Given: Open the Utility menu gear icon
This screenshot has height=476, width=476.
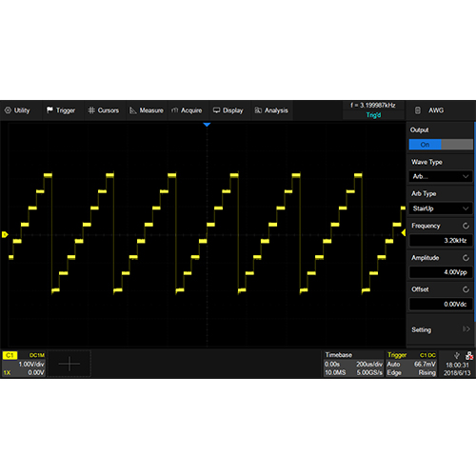Looking at the screenshot, I should [x=8, y=110].
